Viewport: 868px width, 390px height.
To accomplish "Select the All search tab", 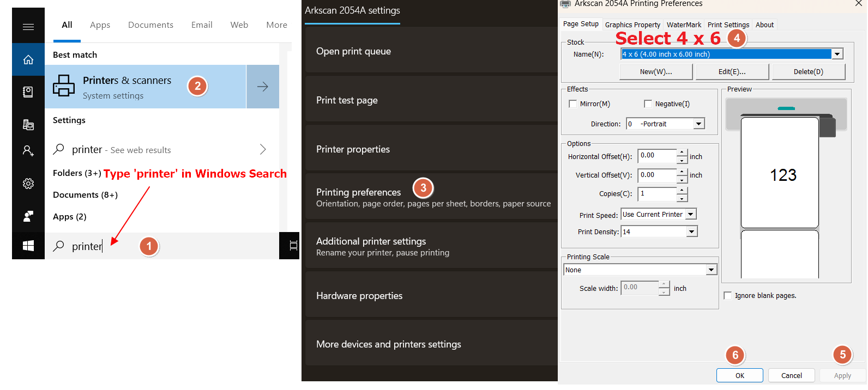I will 67,25.
